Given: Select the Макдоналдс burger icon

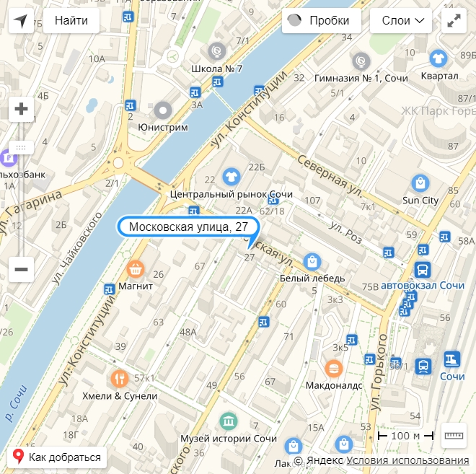Looking at the screenshot, I should tap(334, 369).
